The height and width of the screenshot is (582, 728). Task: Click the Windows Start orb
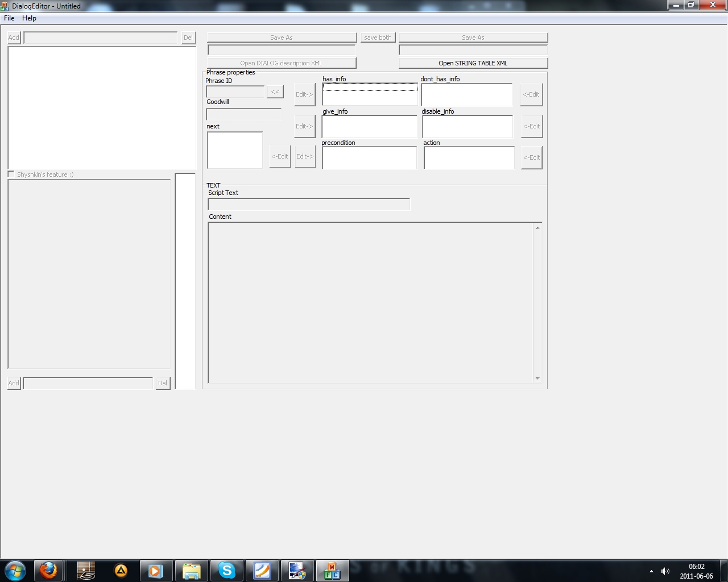point(15,570)
